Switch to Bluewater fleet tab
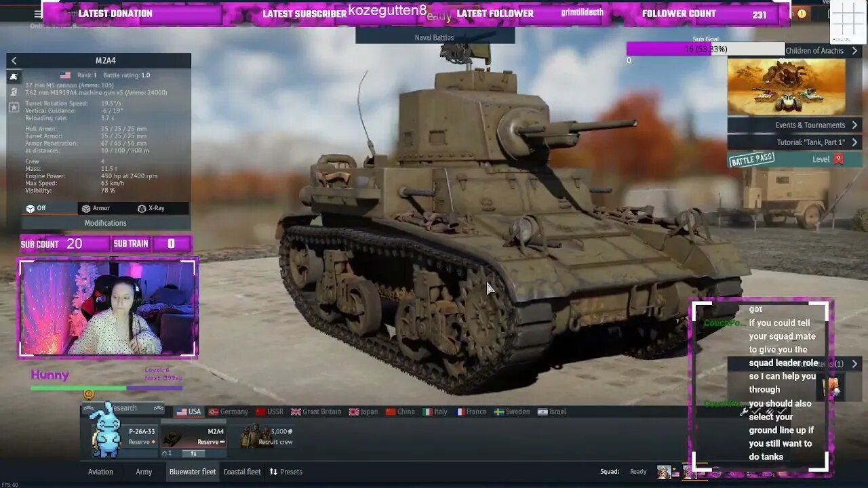The height and width of the screenshot is (488, 868). pos(193,472)
